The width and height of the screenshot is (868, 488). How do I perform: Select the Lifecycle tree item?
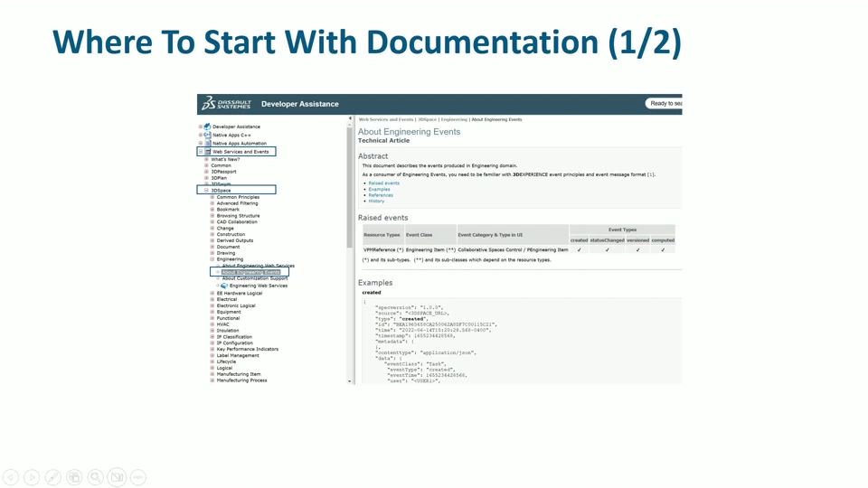point(226,361)
